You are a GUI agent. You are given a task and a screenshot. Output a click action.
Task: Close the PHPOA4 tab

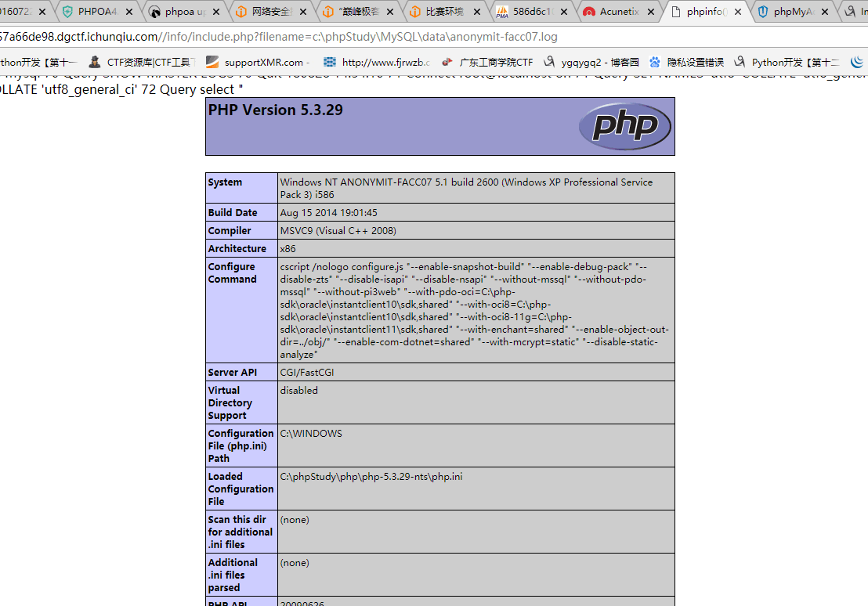(x=129, y=12)
